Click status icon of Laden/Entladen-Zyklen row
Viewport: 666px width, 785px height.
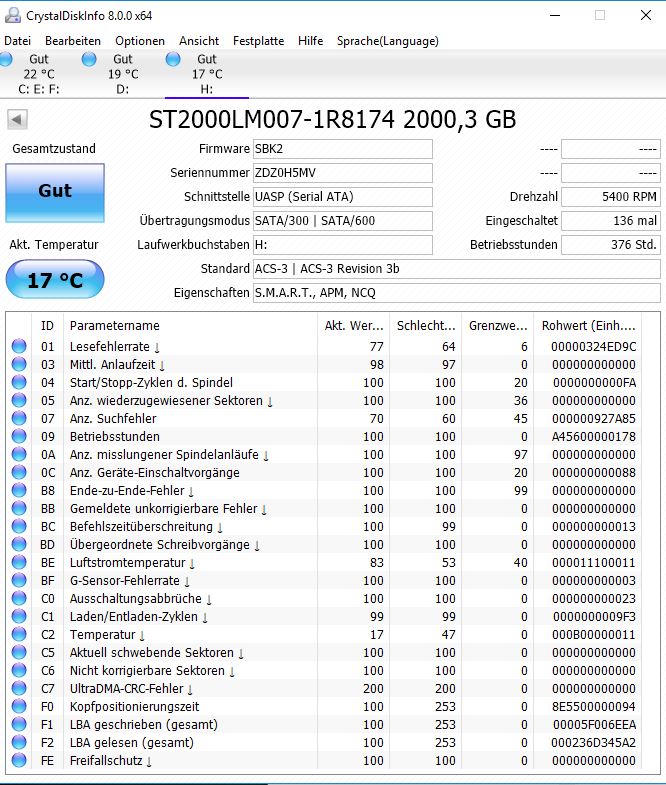pyautogui.click(x=19, y=616)
